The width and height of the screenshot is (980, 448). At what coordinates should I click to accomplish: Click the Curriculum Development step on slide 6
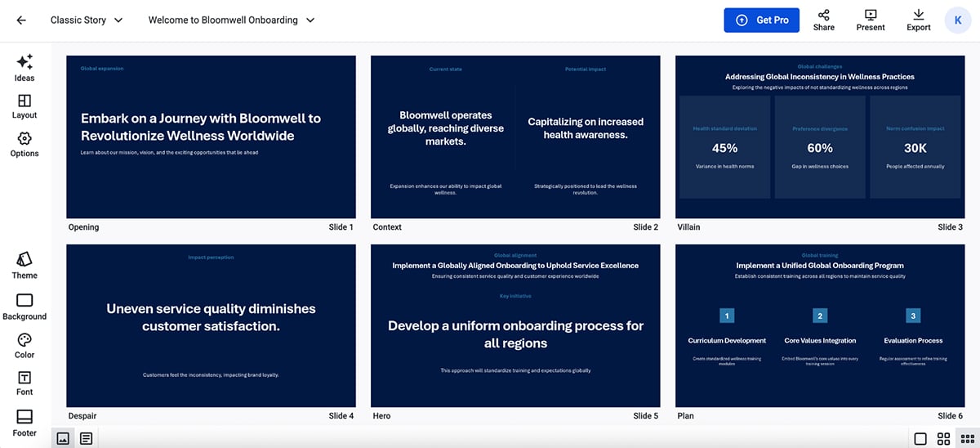(x=727, y=341)
